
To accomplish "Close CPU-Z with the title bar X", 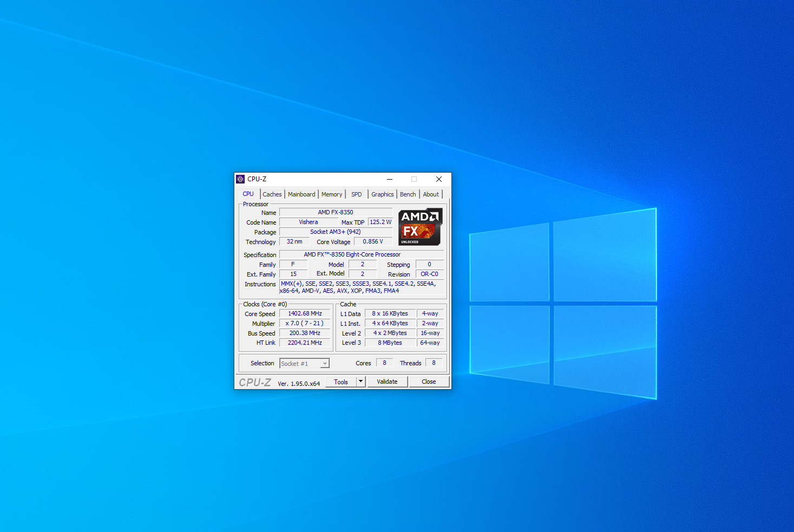I will (439, 179).
